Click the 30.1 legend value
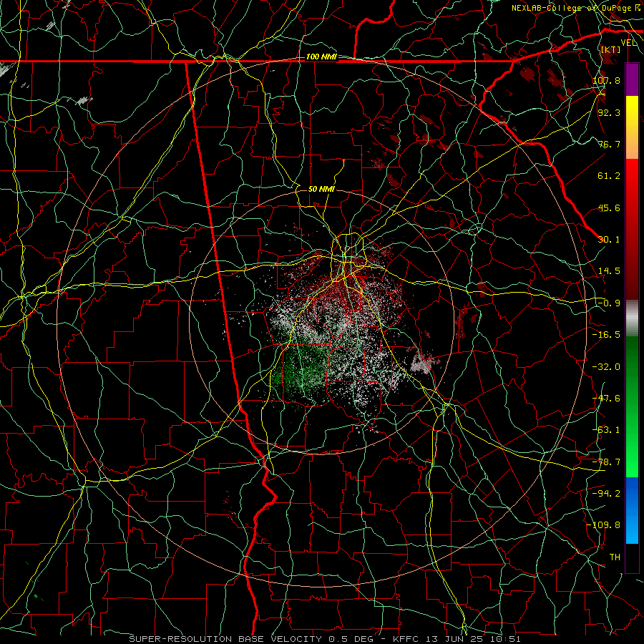 609,240
